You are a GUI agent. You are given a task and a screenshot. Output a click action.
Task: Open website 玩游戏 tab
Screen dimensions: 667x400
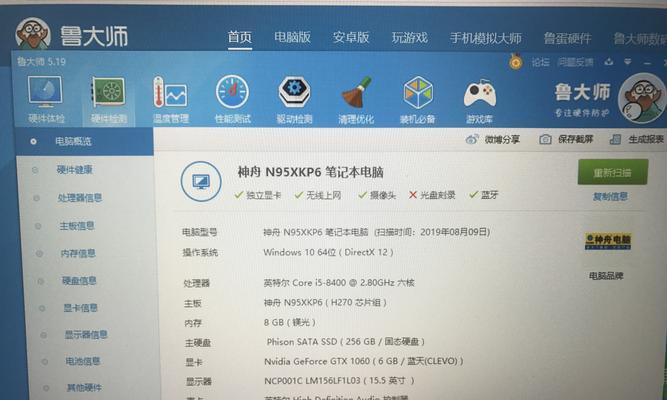click(x=409, y=37)
